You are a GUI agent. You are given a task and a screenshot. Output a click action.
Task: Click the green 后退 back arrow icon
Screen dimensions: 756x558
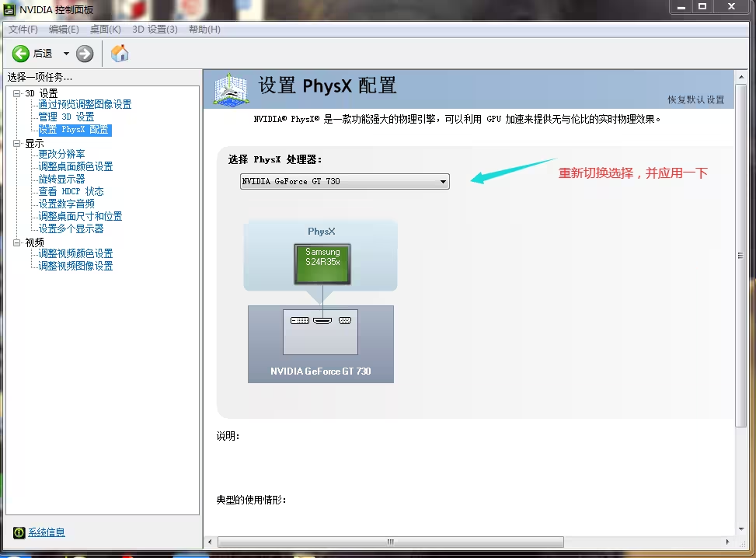[x=20, y=54]
